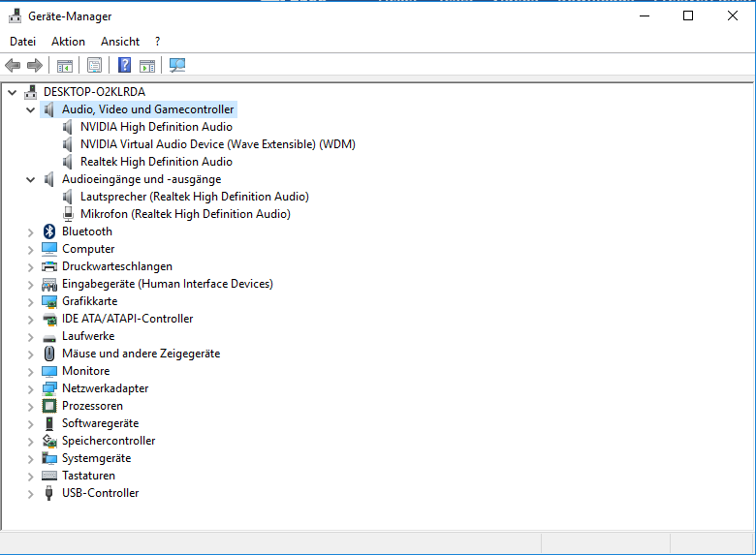Toggle the console tree pane icon
The image size is (756, 555).
[65, 66]
